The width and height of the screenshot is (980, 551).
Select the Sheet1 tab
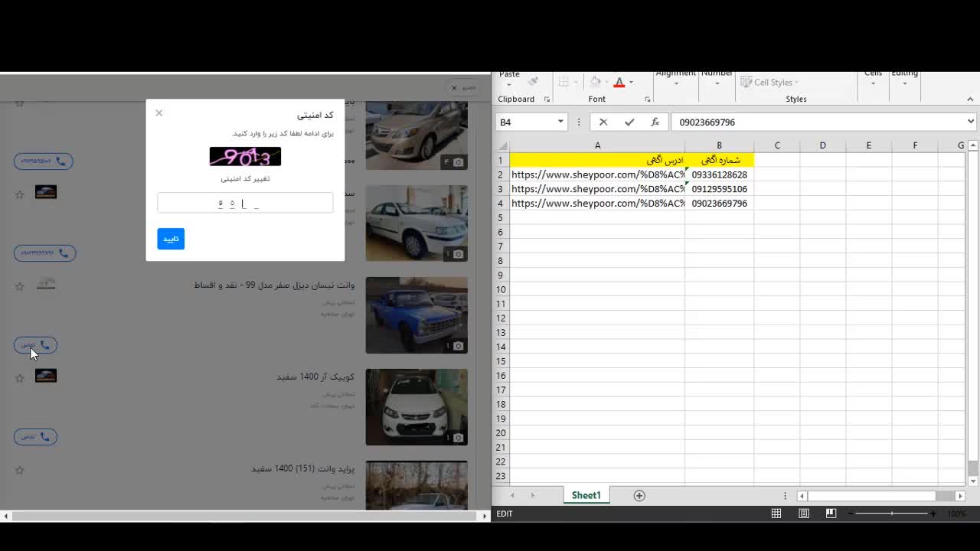[586, 496]
